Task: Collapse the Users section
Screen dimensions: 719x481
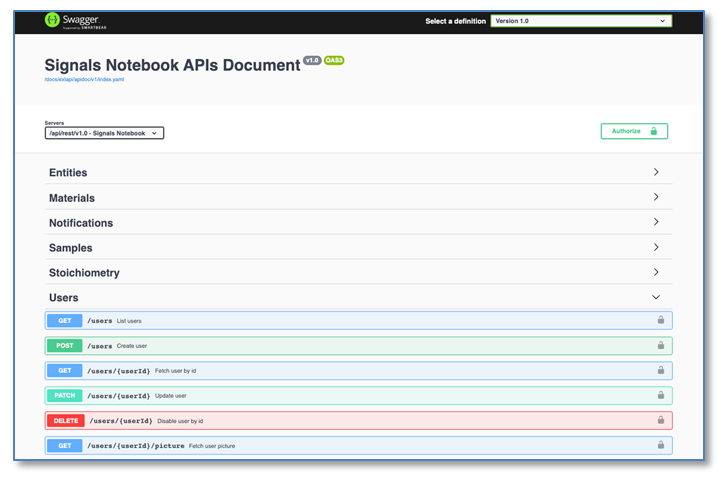Action: point(656,297)
